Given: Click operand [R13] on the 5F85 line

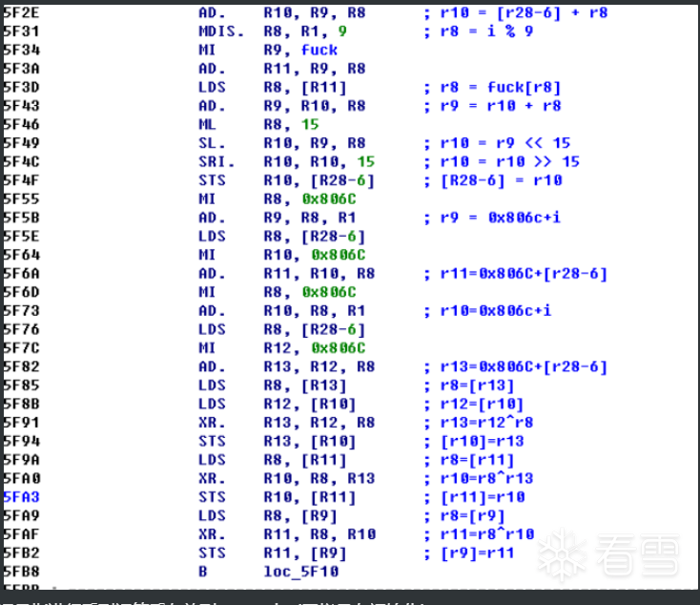Looking at the screenshot, I should [x=324, y=386].
